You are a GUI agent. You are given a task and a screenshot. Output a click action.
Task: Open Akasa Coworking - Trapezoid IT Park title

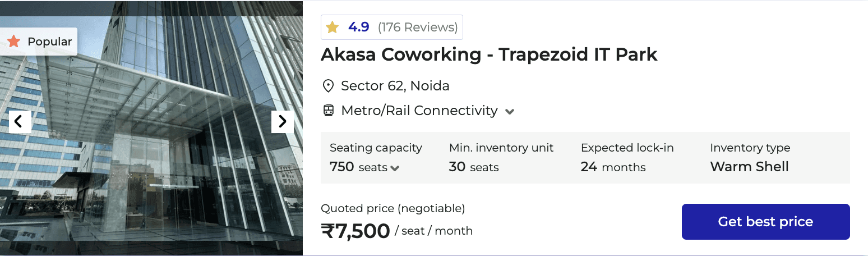488,54
